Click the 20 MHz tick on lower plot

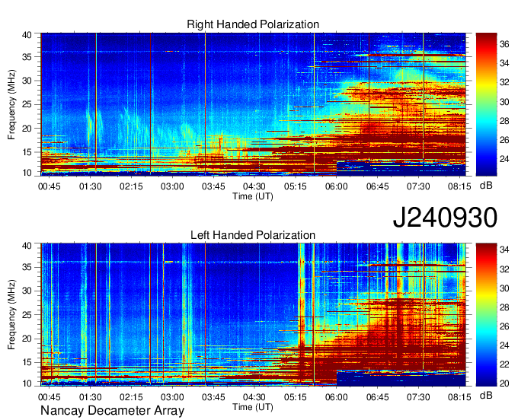tap(27, 339)
